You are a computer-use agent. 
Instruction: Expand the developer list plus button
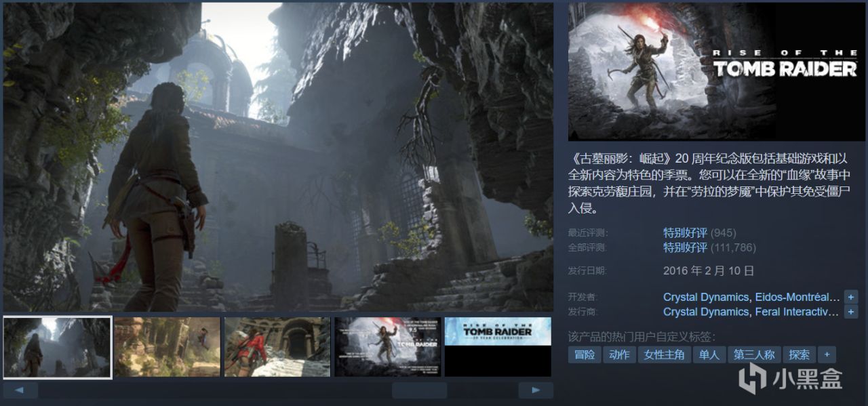click(x=851, y=297)
